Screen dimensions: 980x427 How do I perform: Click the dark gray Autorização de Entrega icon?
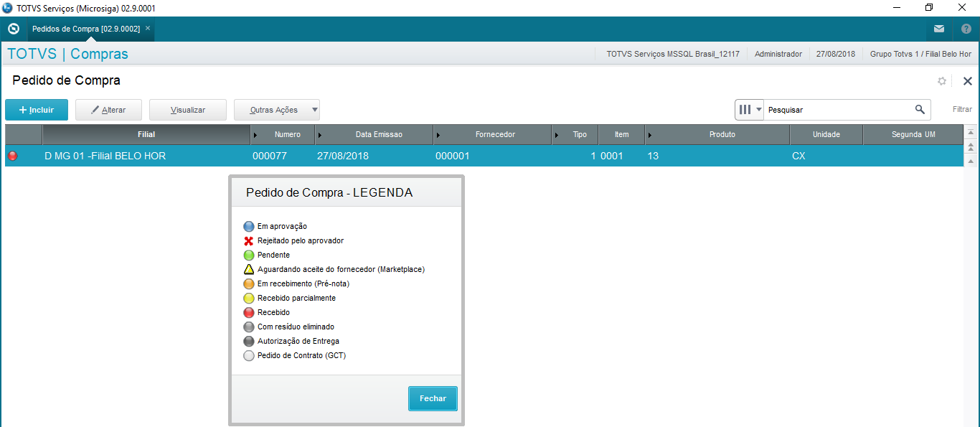(x=249, y=341)
